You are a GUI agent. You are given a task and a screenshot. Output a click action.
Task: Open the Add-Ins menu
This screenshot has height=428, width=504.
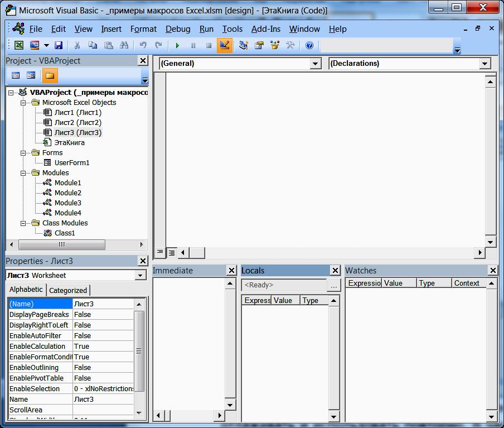tap(266, 29)
